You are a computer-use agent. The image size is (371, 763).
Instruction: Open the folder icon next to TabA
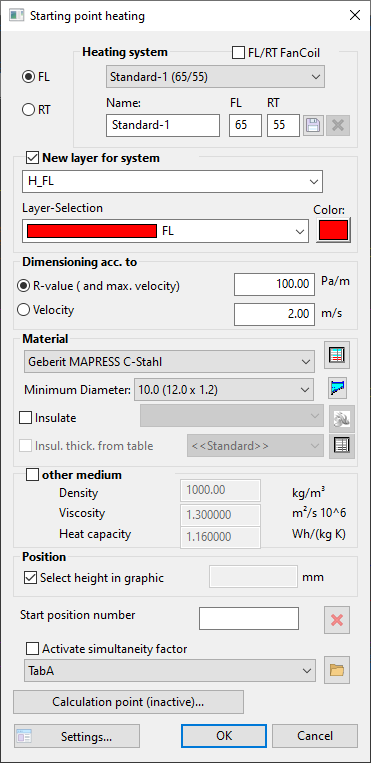337,671
